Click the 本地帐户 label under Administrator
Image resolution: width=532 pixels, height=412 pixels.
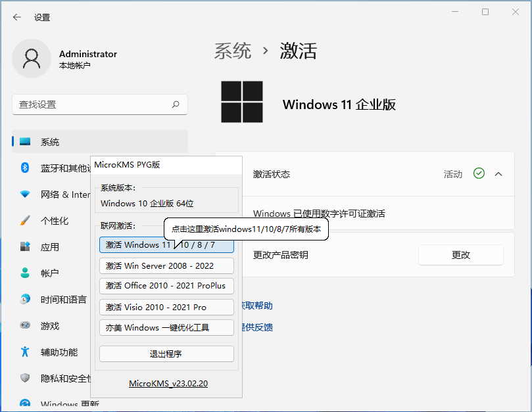pos(74,65)
